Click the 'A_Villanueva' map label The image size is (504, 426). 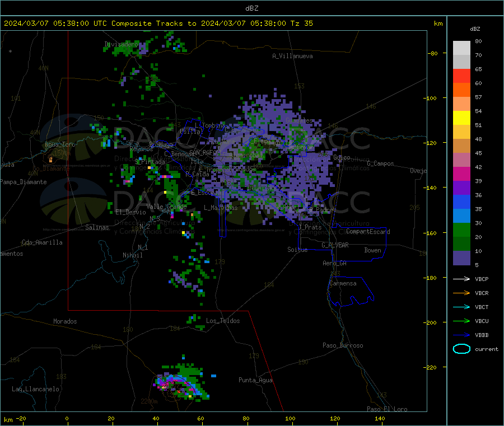292,56
